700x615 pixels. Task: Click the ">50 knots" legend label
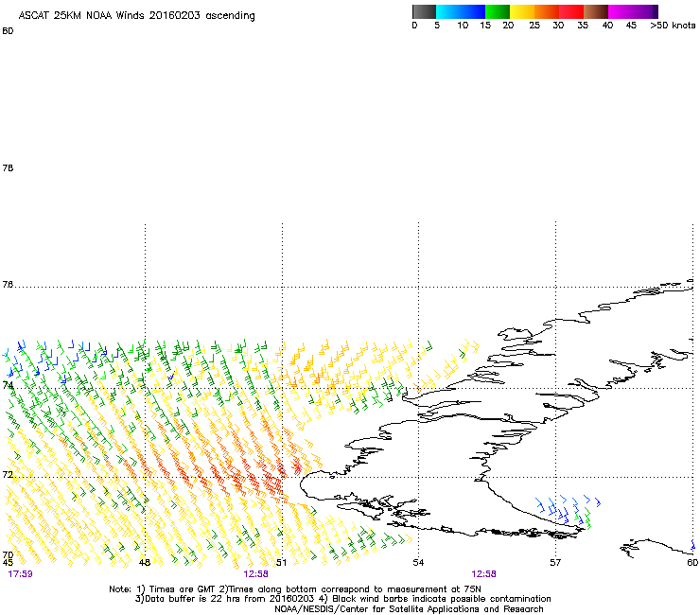673,26
